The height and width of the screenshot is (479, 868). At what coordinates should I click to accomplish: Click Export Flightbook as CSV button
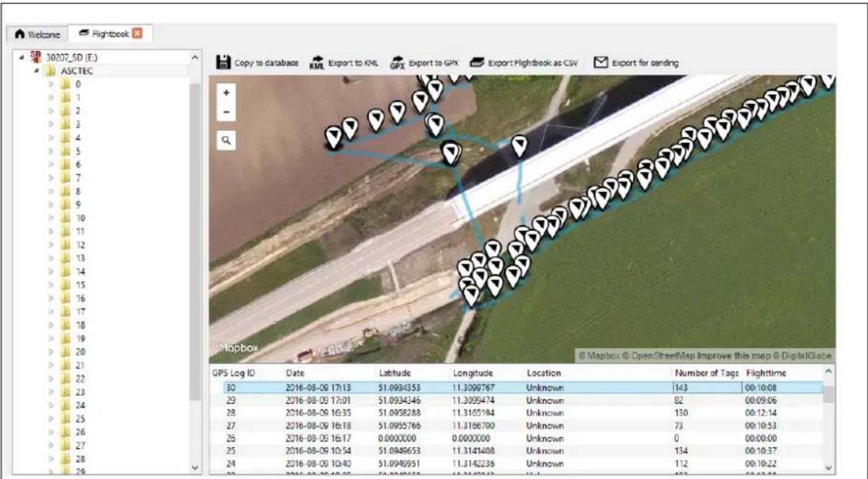[524, 63]
